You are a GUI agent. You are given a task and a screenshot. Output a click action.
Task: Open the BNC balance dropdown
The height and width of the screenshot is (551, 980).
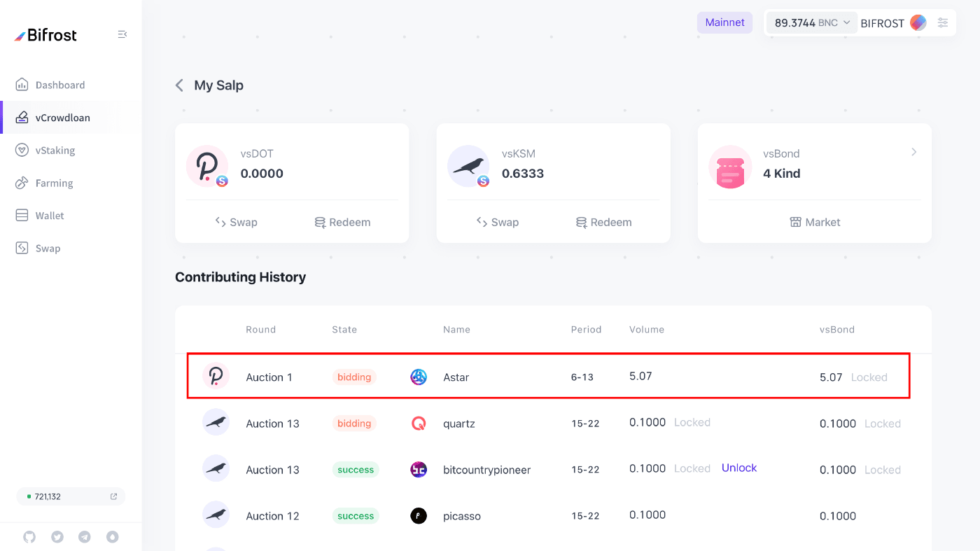[x=812, y=22]
